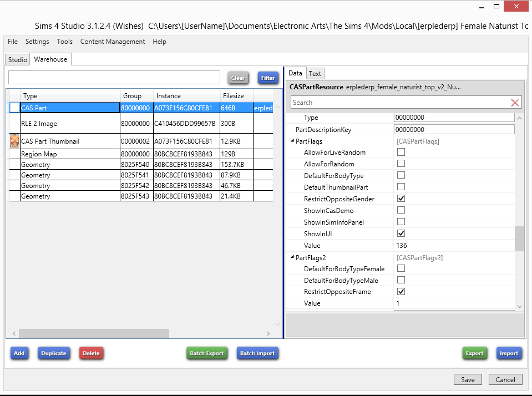Click up arrow of the properties scrollbar
Screen dimensions: 532x396
(x=519, y=119)
